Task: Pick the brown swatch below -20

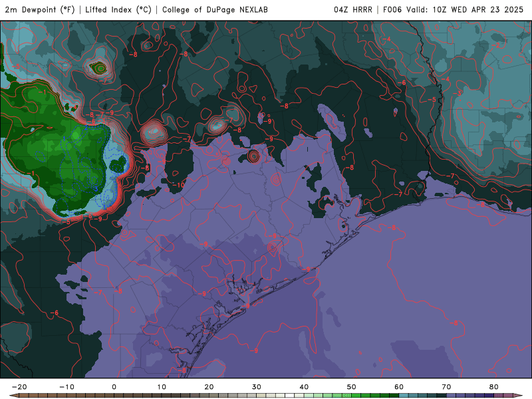Action: [24, 396]
